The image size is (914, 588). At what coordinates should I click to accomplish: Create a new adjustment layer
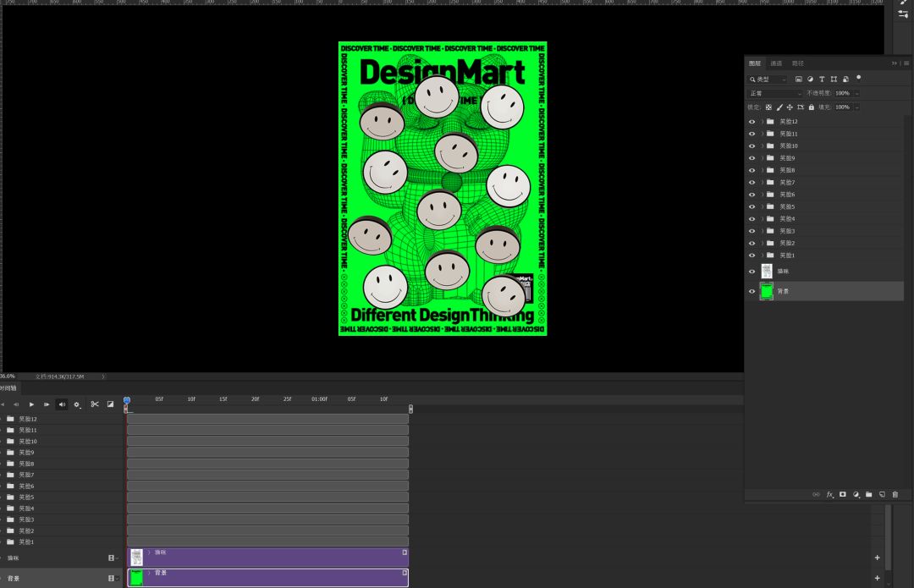[x=856, y=494]
